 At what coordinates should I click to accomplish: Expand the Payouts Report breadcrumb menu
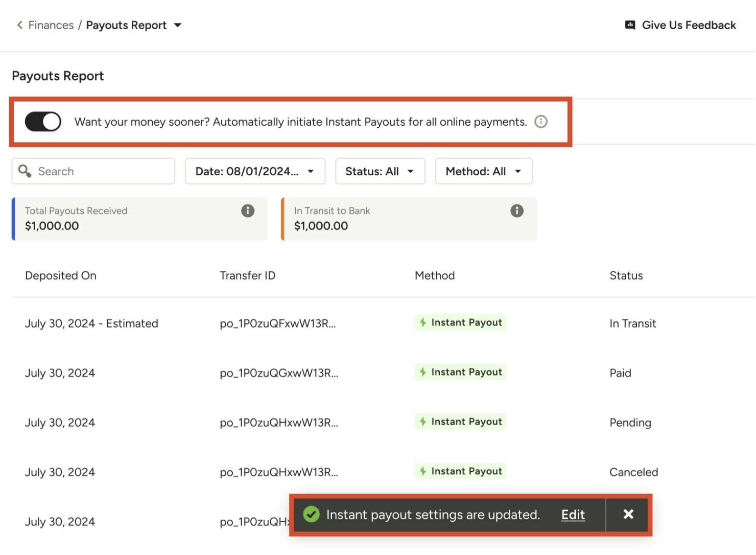point(177,25)
